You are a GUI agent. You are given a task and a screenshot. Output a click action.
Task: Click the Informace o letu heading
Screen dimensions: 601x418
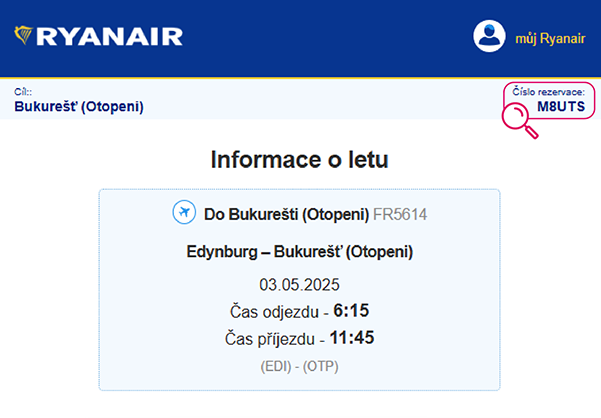[300, 159]
